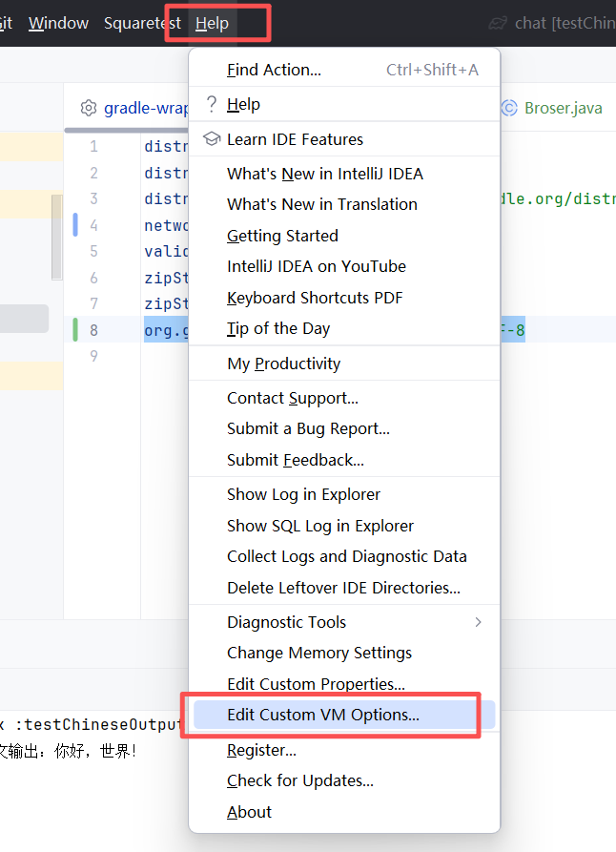Click the question mark Help icon
The image size is (616, 852).
point(212,104)
